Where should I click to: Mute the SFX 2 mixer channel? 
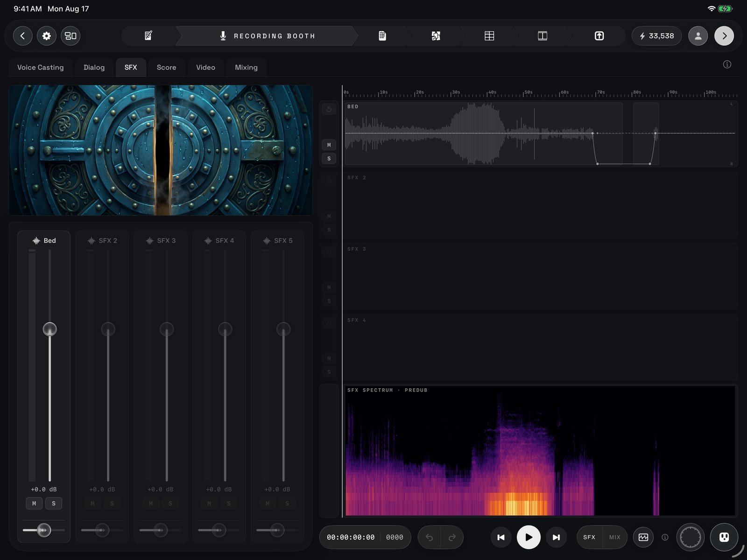point(92,504)
